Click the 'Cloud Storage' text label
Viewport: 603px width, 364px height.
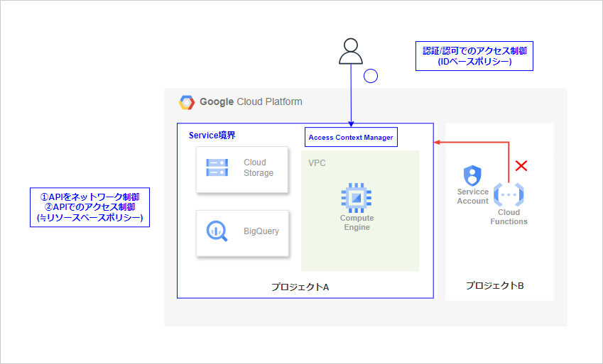(x=259, y=167)
